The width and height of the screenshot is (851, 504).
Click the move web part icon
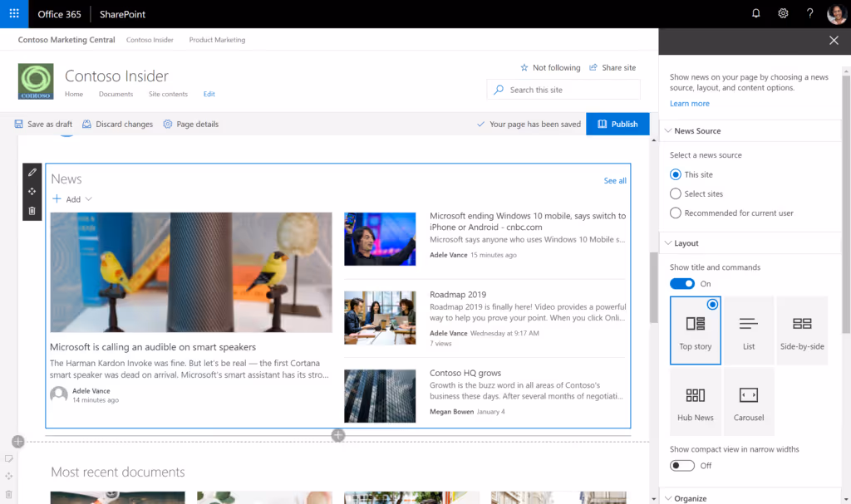pyautogui.click(x=32, y=192)
